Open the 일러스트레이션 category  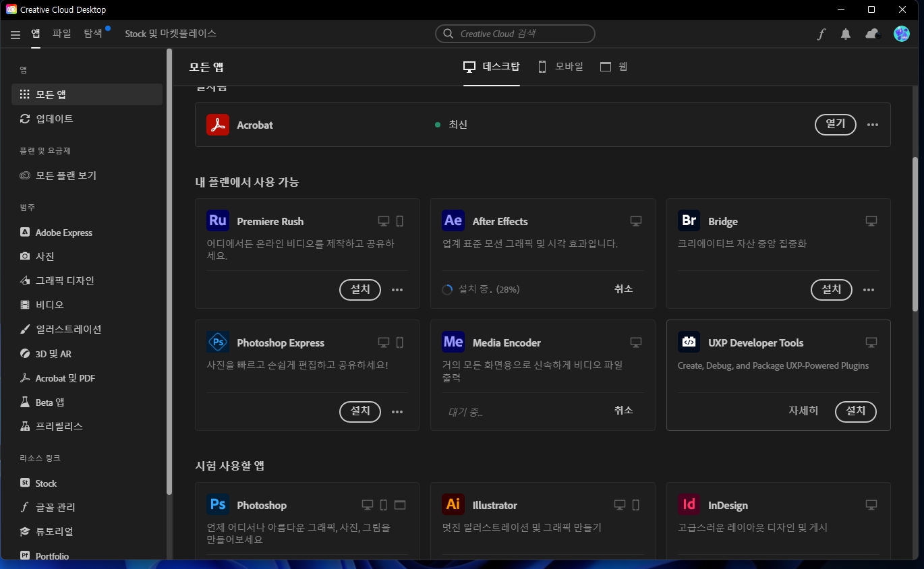pos(87,330)
